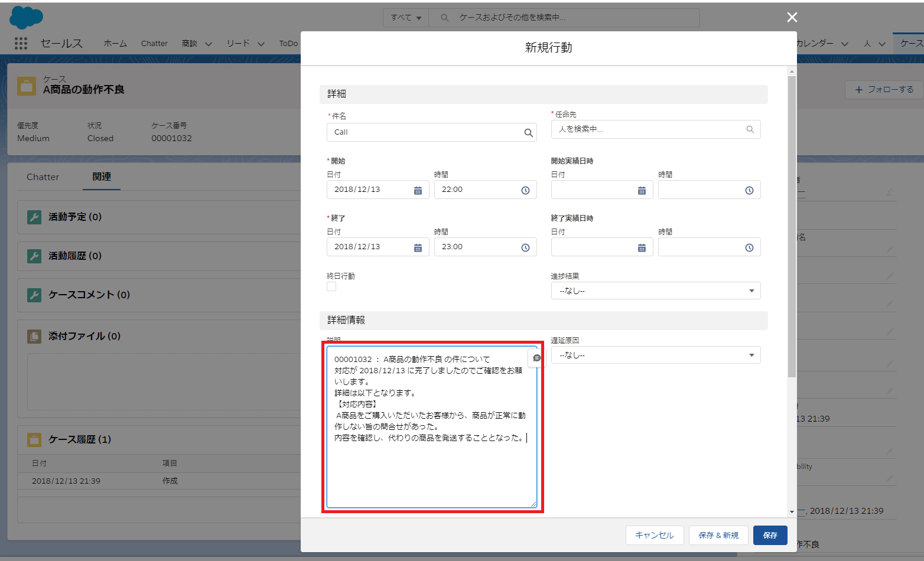Click the case number 00001032
Image resolution: width=924 pixels, height=561 pixels.
click(x=171, y=138)
